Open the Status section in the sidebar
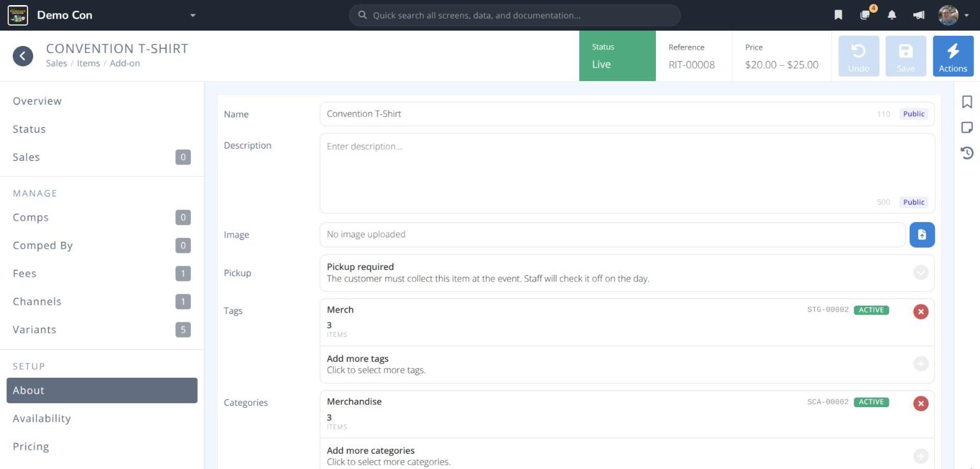The height and width of the screenshot is (469, 980). coord(102,129)
